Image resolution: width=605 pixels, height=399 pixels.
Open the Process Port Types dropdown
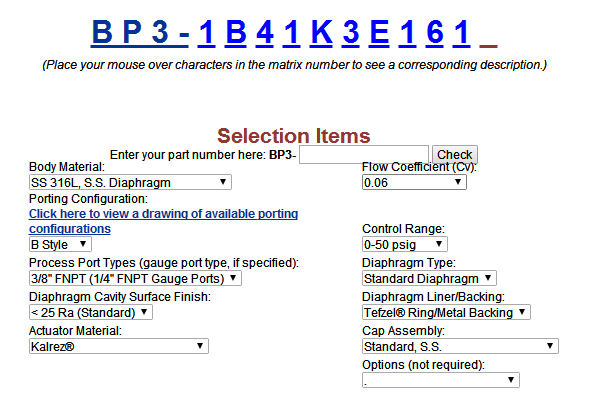tap(135, 278)
